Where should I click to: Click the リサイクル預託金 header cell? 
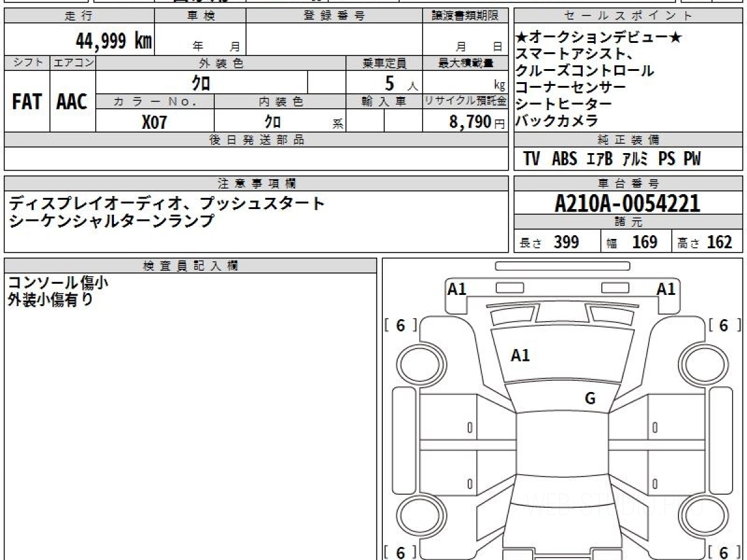465,102
